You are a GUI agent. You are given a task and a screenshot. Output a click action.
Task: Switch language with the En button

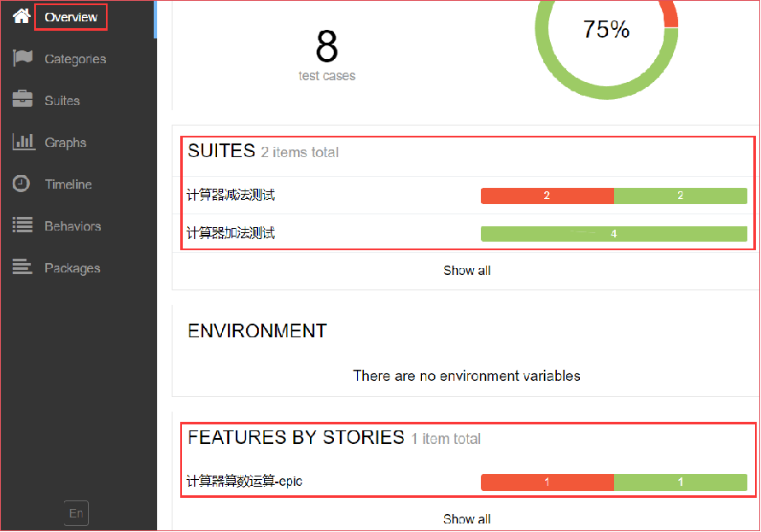[76, 513]
